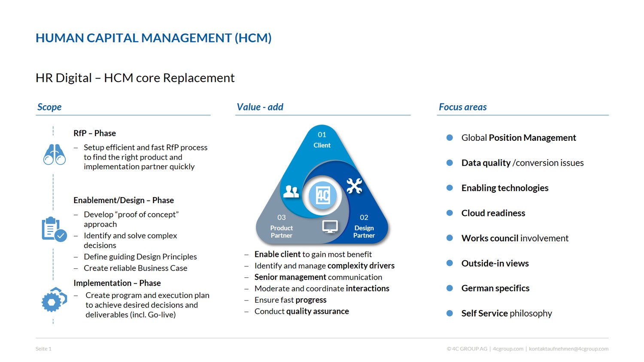Image resolution: width=644 pixels, height=362 pixels.
Task: Click 'Outside-in views' focus area
Action: point(495,263)
